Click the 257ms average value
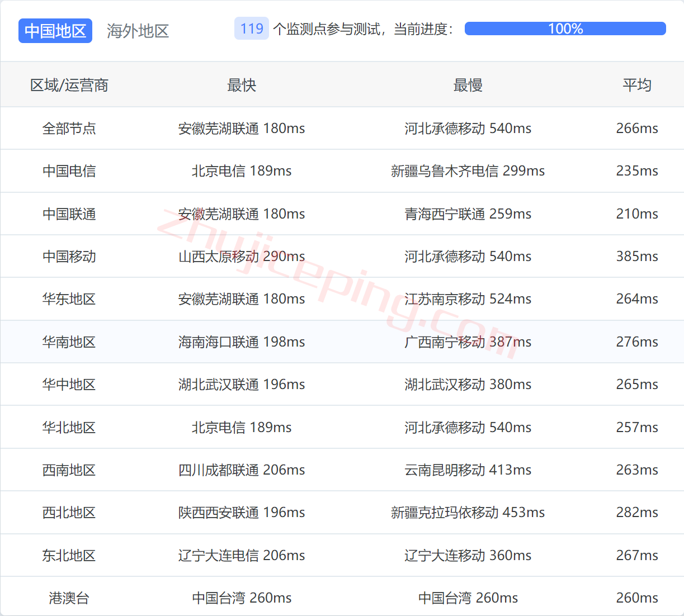The height and width of the screenshot is (616, 684). tap(637, 427)
